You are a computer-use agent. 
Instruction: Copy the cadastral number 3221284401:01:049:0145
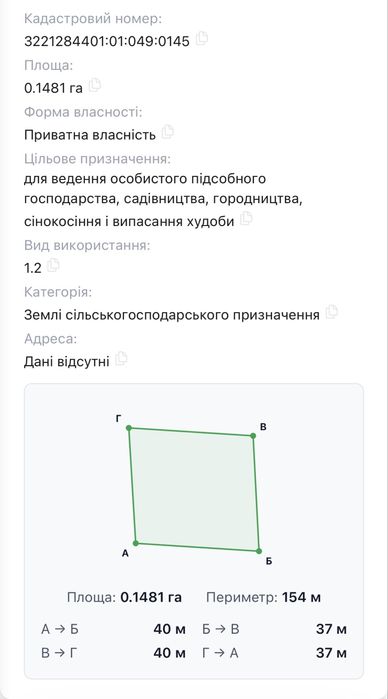point(202,38)
